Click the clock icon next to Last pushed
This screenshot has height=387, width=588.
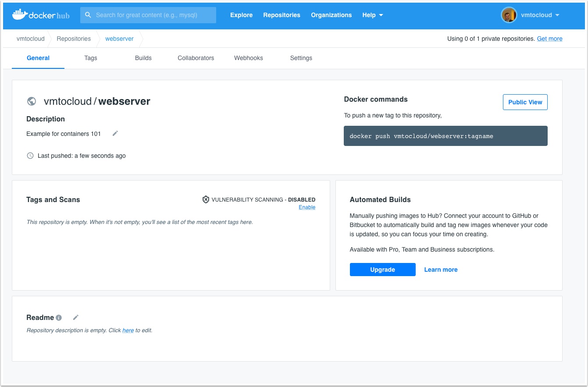[x=30, y=156]
